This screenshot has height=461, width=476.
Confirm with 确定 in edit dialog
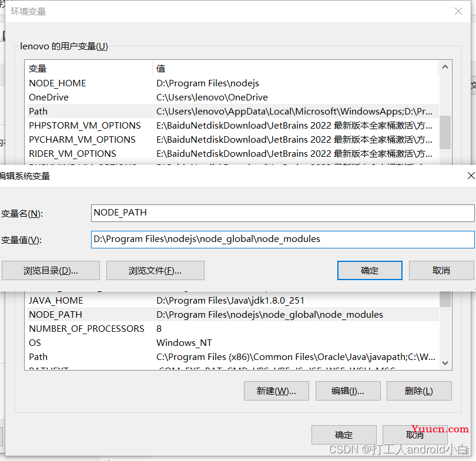click(370, 270)
